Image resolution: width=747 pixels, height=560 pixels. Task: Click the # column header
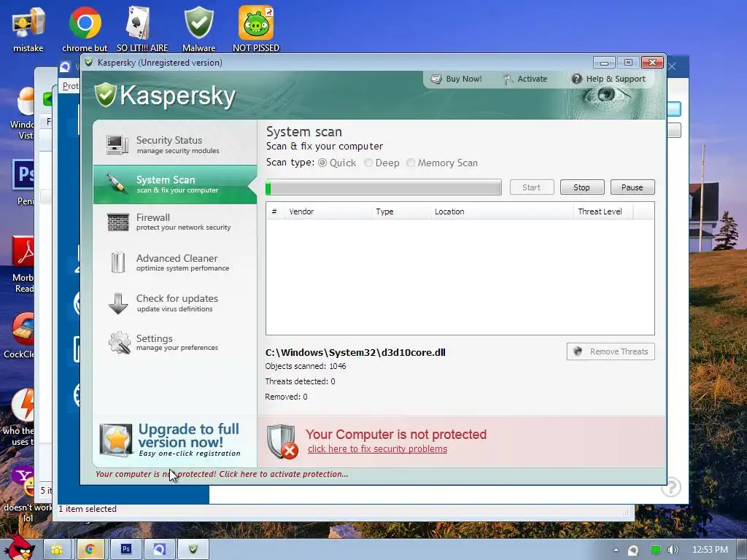(274, 211)
